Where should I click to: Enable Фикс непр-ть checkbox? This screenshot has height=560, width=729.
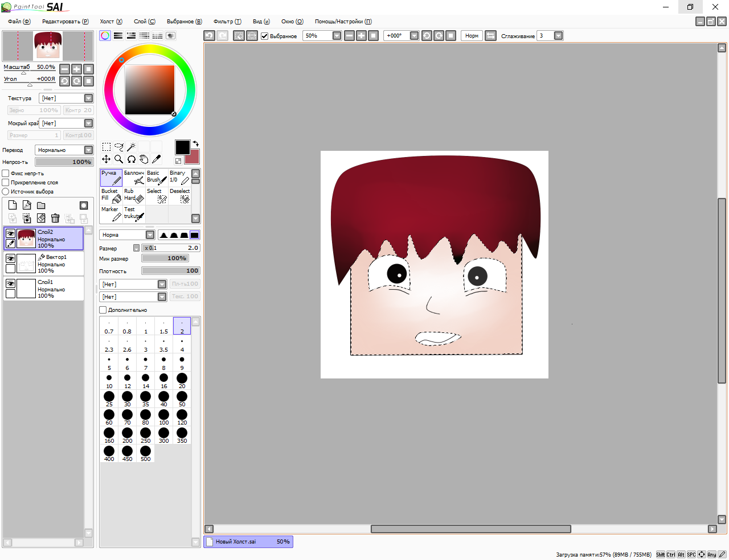tap(6, 174)
